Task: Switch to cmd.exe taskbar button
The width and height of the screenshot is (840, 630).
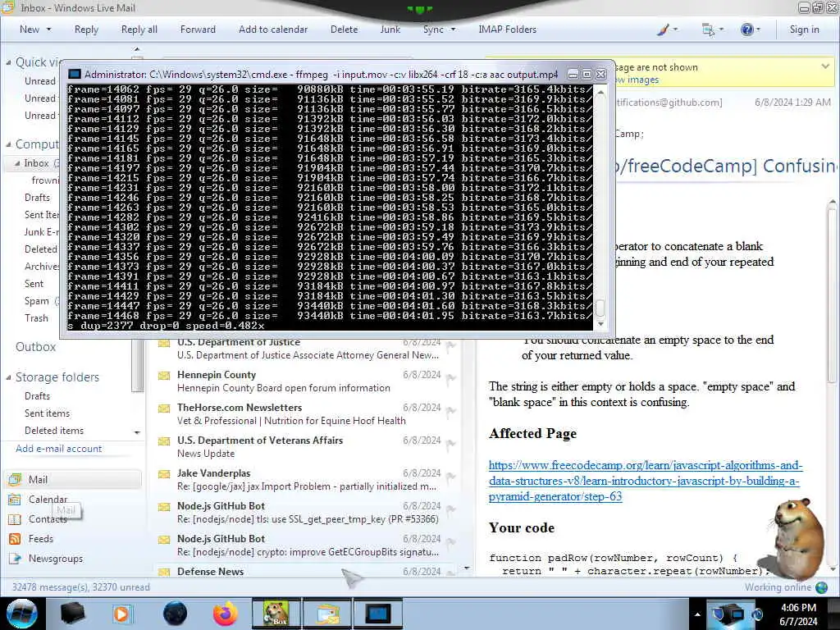Action: [377, 614]
